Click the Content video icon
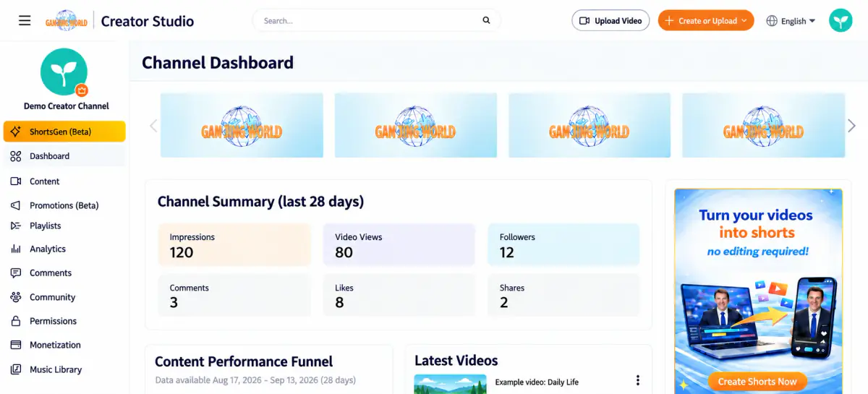 point(16,181)
